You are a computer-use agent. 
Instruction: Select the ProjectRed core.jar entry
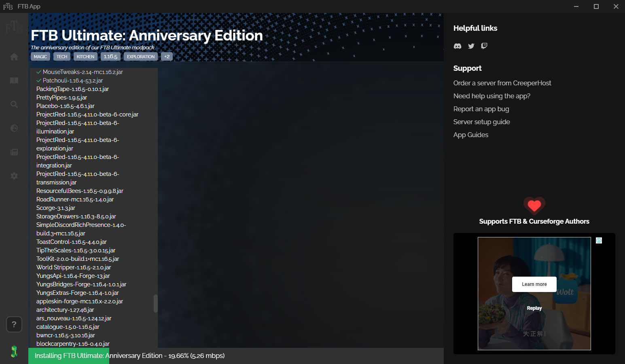pos(87,114)
